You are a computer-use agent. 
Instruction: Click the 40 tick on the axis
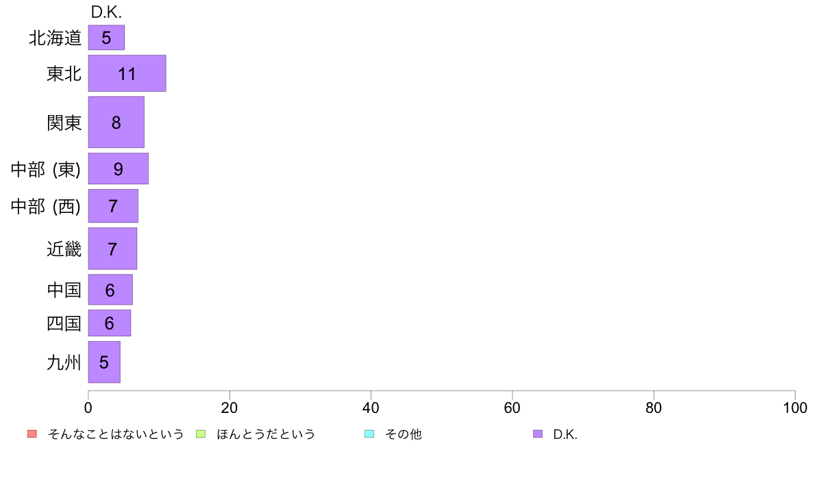[x=371, y=407]
